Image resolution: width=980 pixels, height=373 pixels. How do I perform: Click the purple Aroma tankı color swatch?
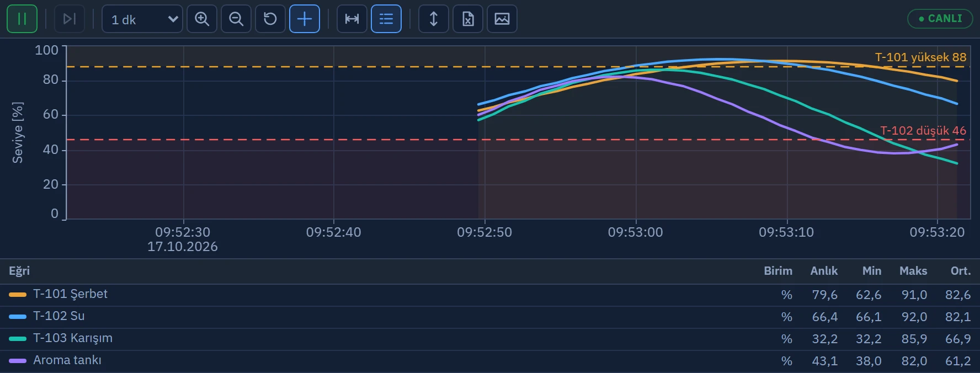point(18,361)
